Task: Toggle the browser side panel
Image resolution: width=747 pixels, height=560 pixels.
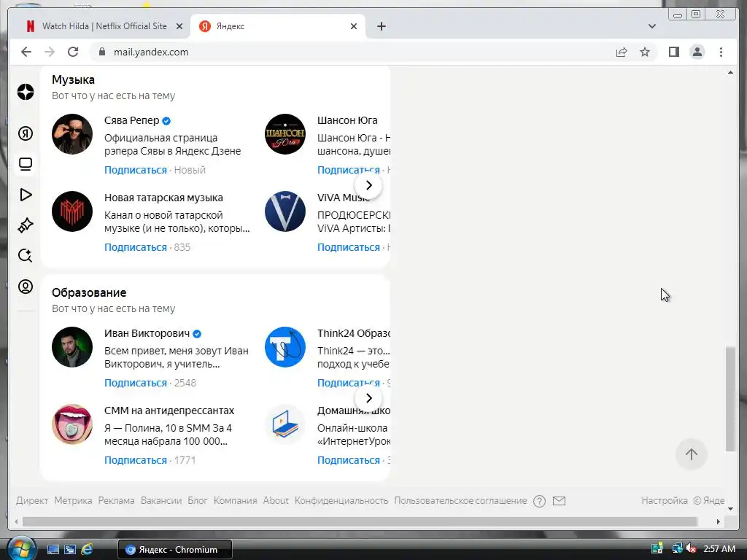Action: (673, 52)
